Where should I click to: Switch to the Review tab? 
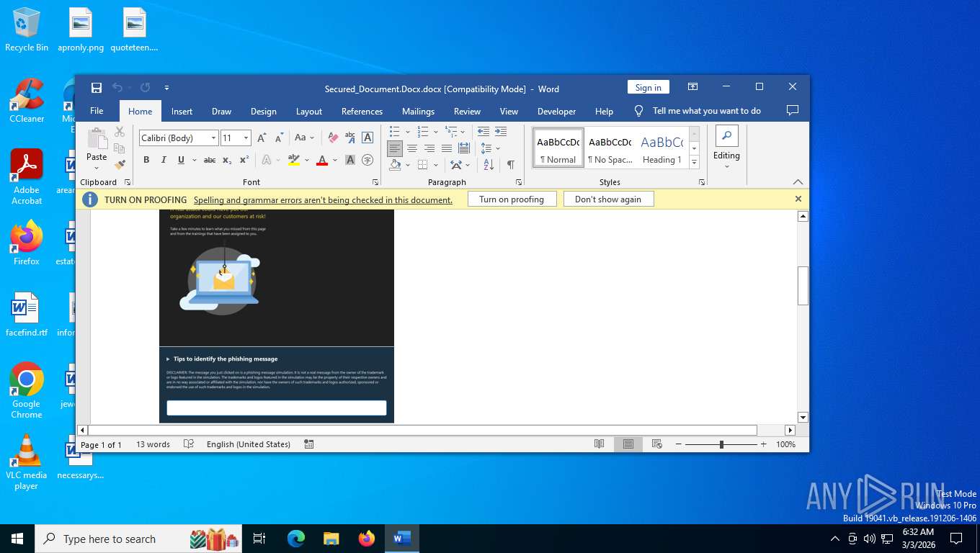click(x=467, y=112)
